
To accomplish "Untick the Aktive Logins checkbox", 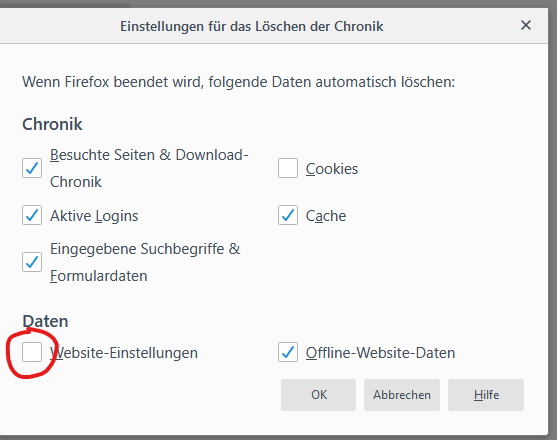I will click(x=32, y=215).
